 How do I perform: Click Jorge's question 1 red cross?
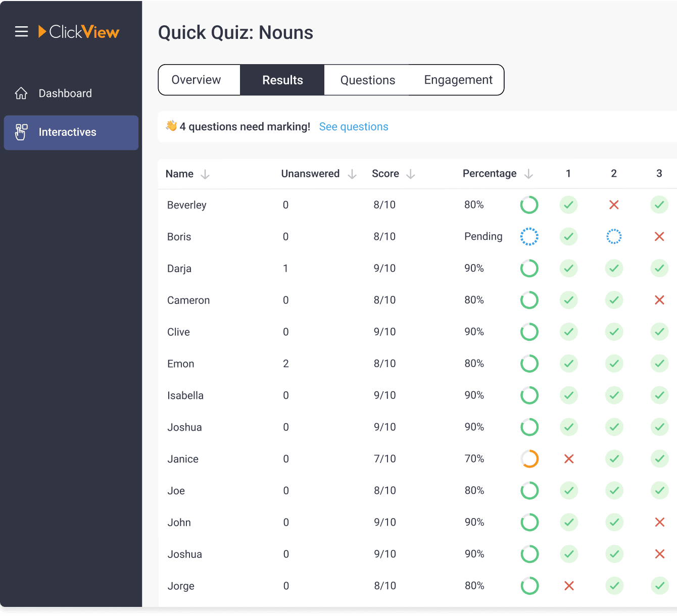[569, 586]
